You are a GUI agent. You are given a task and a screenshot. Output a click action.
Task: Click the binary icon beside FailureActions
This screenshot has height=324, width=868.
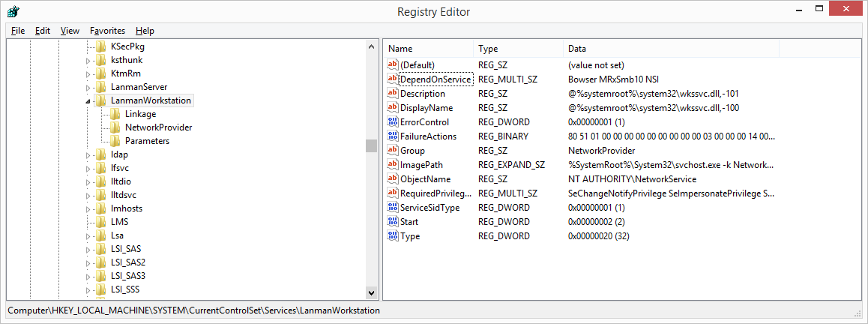pyautogui.click(x=392, y=136)
